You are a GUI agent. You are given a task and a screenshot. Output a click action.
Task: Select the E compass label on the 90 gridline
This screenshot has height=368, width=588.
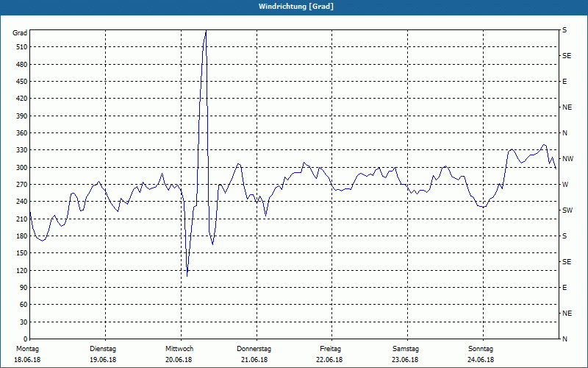564,288
